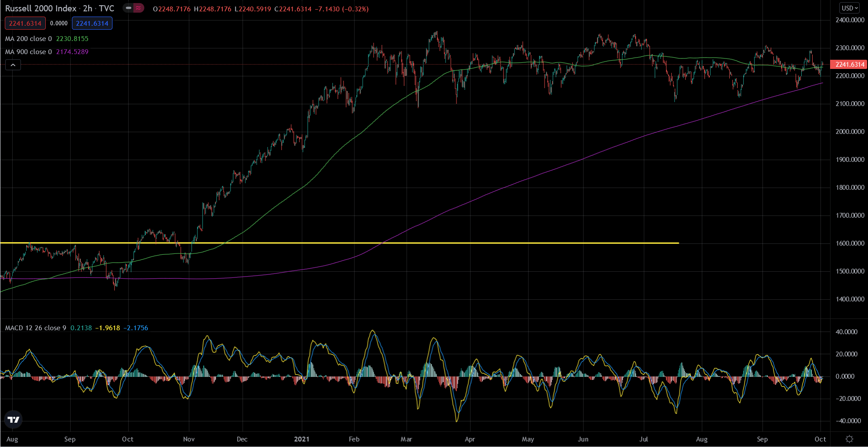Click the 0.0000 spread value
Viewport: 868px width, 448px height.
coord(59,24)
